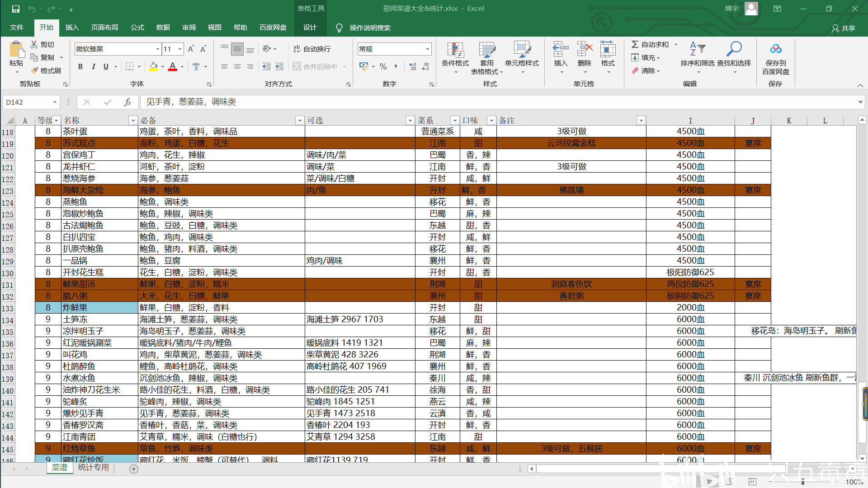Switch to the 数据 ribbon tab
The height and width of the screenshot is (488, 868).
click(x=163, y=28)
